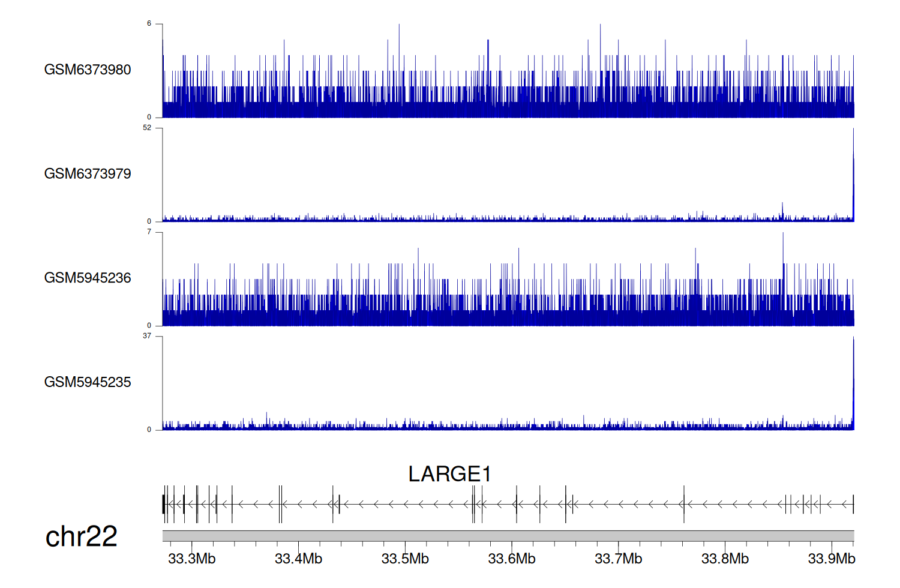Click the 33.6Mb coordinate label
Image resolution: width=900 pixels, height=588 pixels.
[x=512, y=559]
